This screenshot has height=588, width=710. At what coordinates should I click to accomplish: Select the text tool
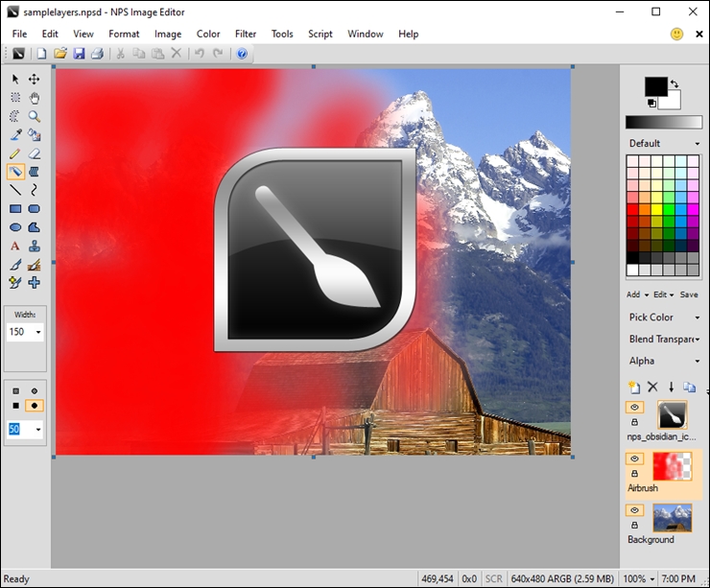point(15,246)
